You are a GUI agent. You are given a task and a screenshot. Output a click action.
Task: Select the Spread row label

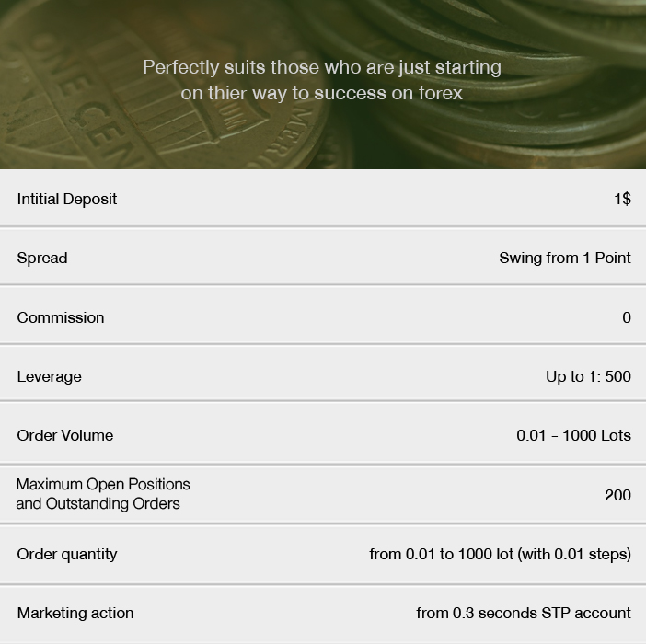pyautogui.click(x=42, y=259)
